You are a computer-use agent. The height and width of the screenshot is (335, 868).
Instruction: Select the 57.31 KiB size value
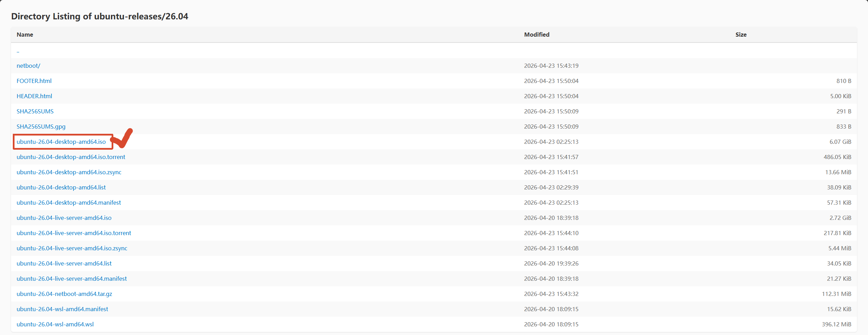pos(839,203)
